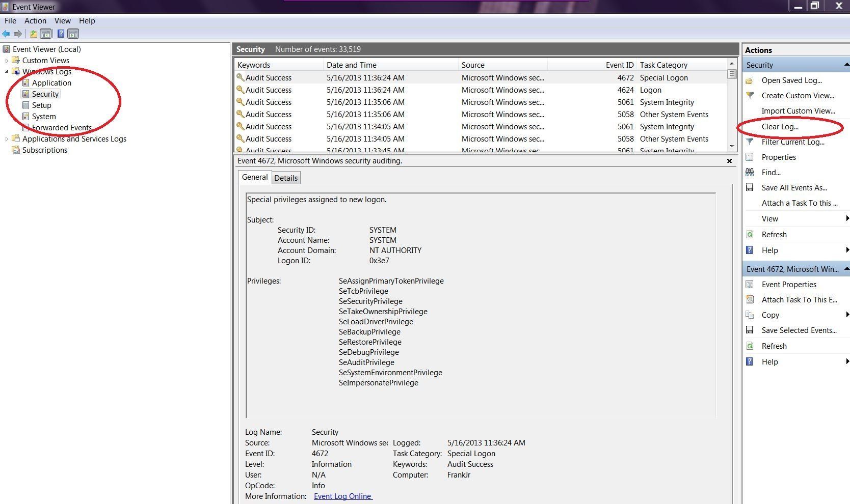The image size is (850, 504).
Task: Open the View submenu arrow in Actions
Action: pyautogui.click(x=847, y=218)
